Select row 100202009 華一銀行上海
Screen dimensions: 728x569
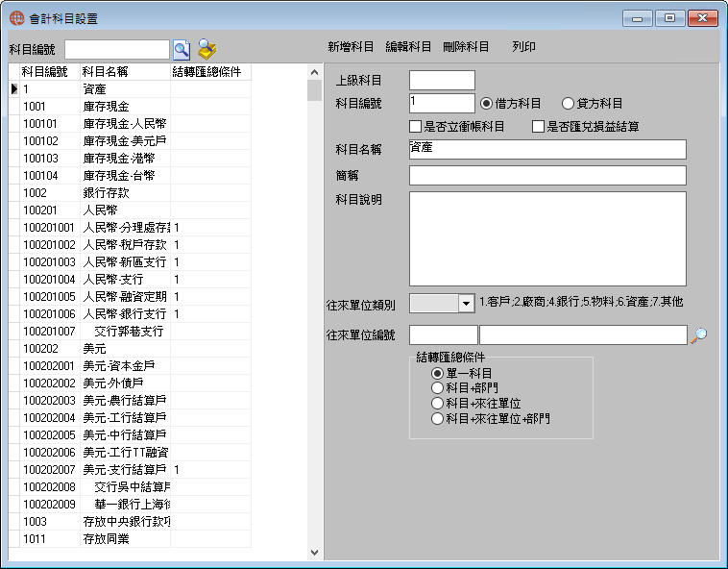(x=130, y=505)
